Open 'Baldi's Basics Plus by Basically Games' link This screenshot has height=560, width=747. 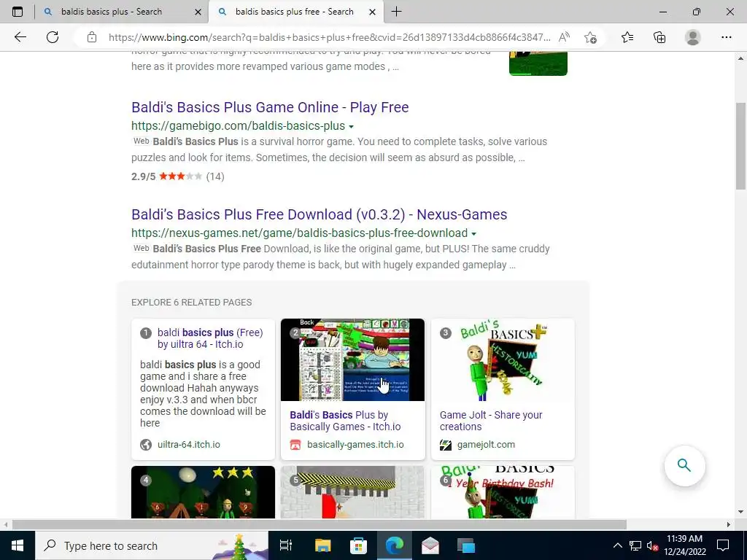click(x=345, y=421)
